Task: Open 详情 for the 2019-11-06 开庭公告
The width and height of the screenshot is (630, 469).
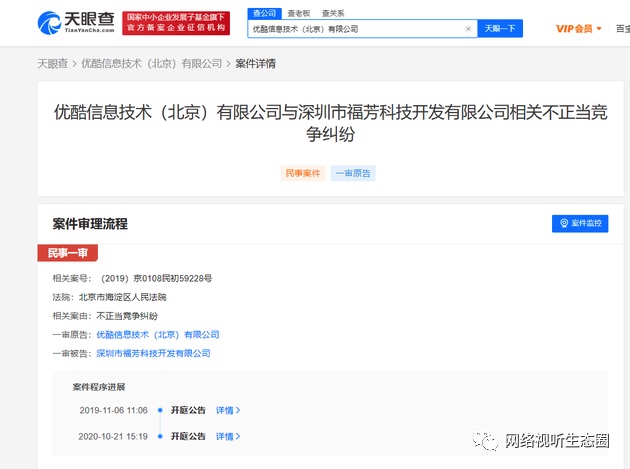Action: point(228,410)
